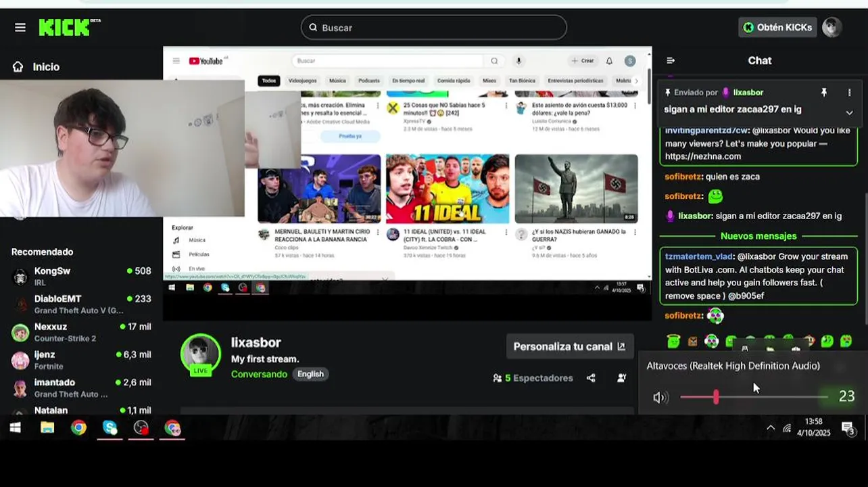Image resolution: width=868 pixels, height=487 pixels.
Task: Click the first green emote in quick bar
Action: click(x=673, y=342)
